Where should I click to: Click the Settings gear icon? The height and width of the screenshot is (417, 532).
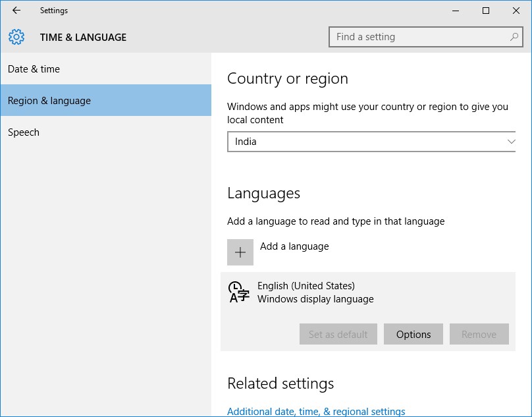point(17,37)
